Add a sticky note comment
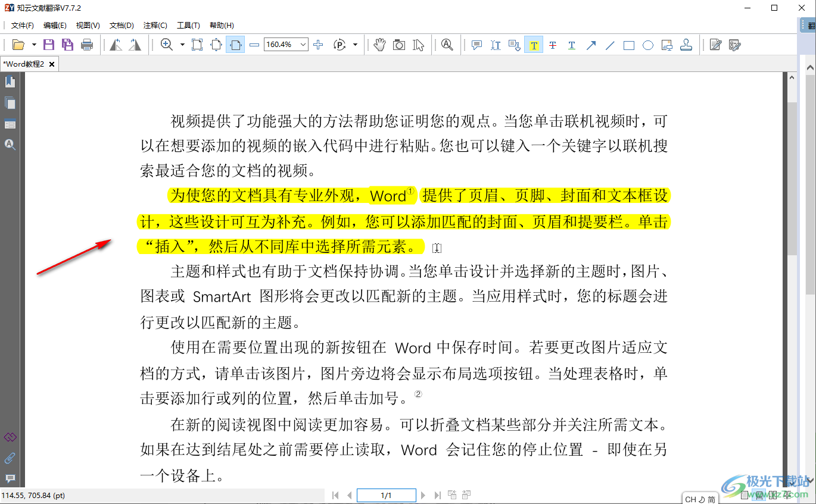The height and width of the screenshot is (504, 816). (x=476, y=45)
